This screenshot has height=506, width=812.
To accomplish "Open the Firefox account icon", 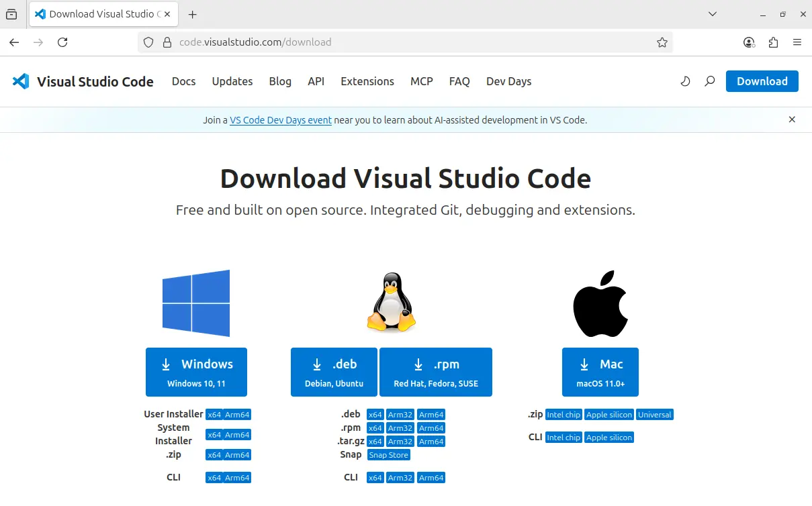I will pos(749,42).
